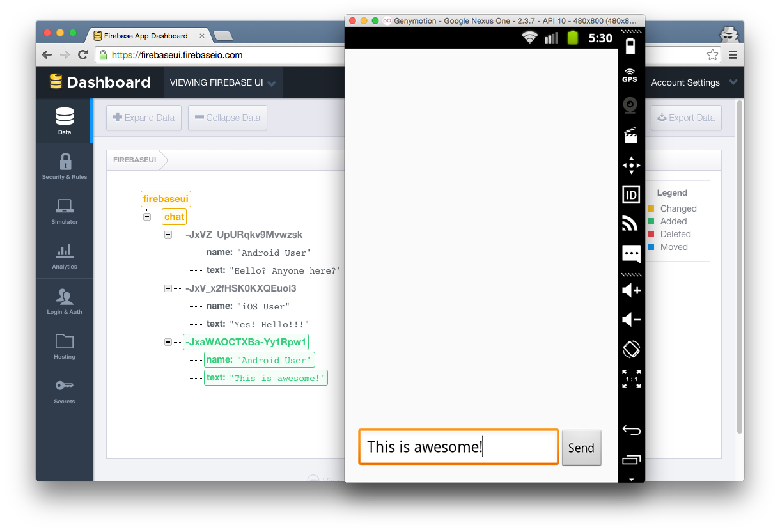Open the Account Settings dropdown
Image resolution: width=780 pixels, height=532 pixels.
tap(694, 82)
